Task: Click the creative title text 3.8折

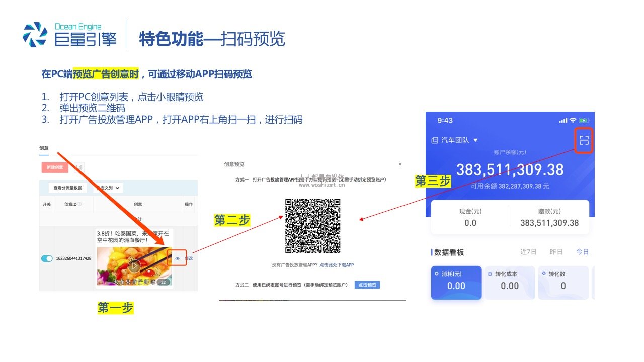Action: tap(132, 237)
